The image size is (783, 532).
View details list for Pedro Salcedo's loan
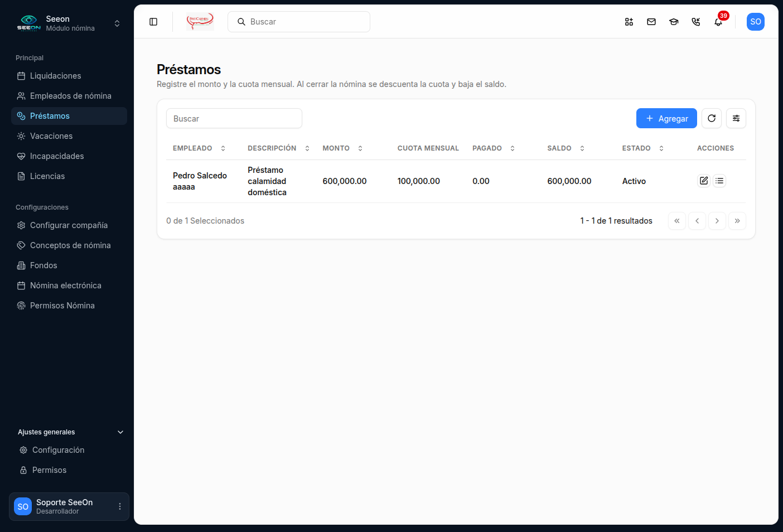point(719,181)
